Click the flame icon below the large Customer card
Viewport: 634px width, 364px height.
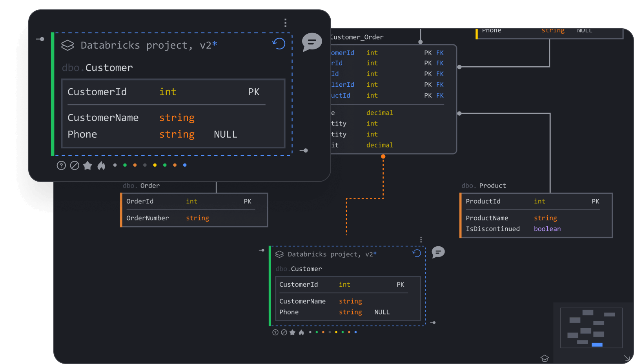coord(101,166)
